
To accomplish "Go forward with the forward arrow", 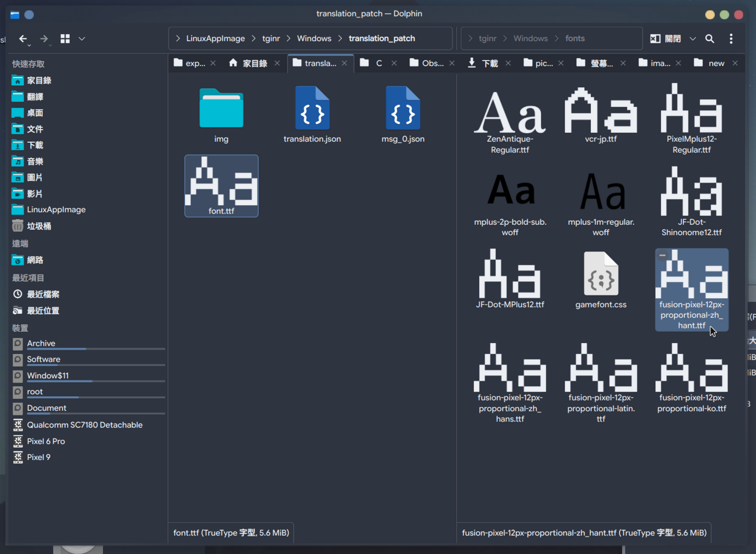I will pyautogui.click(x=44, y=39).
